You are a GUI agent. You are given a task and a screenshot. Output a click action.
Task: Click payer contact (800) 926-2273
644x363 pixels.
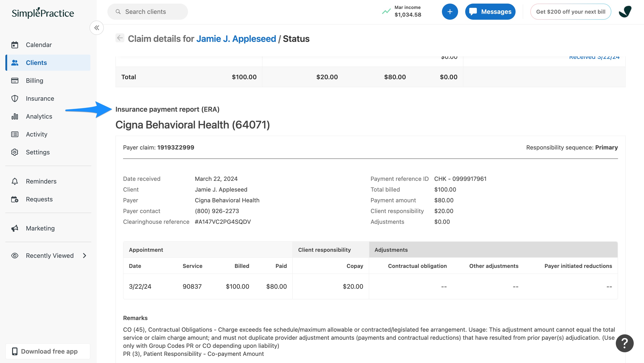(x=217, y=211)
